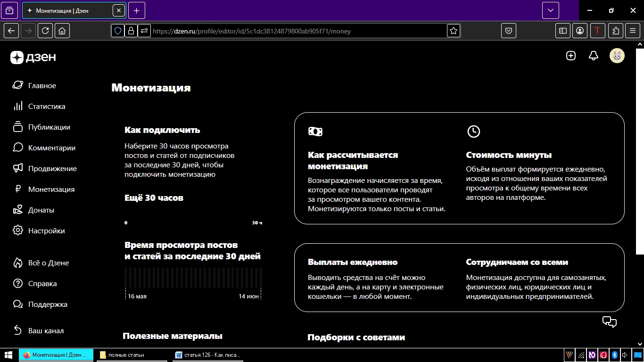Open the notifications bell
The image size is (644, 362).
[594, 56]
